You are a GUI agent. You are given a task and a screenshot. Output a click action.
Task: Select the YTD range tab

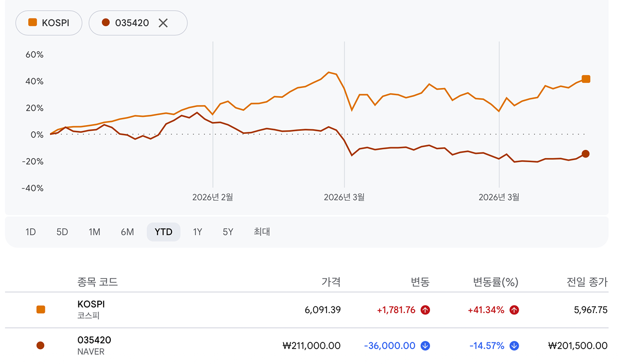[163, 232]
